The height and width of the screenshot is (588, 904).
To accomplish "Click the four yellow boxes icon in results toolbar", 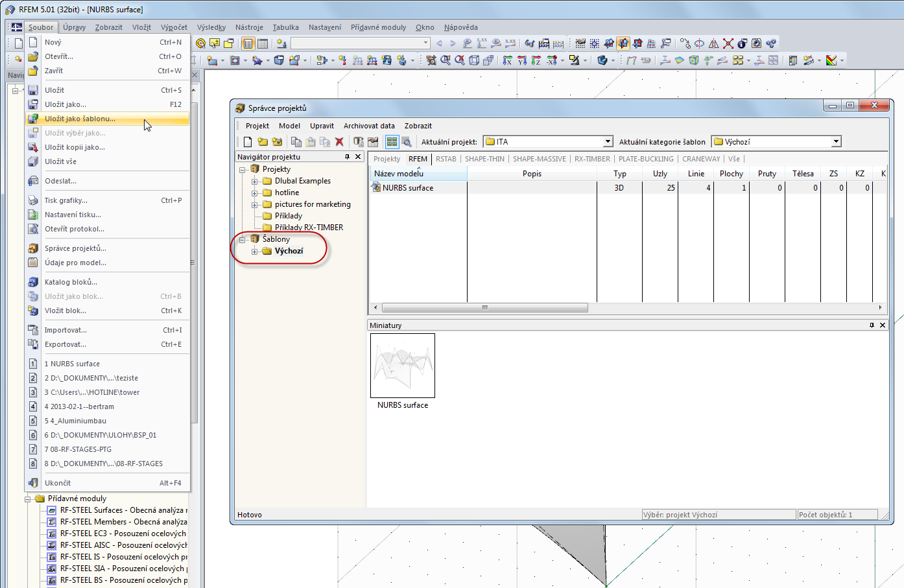I will [x=738, y=60].
